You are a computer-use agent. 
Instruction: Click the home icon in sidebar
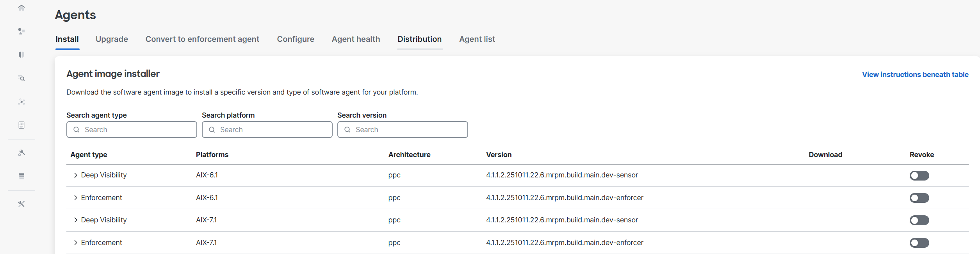(21, 8)
